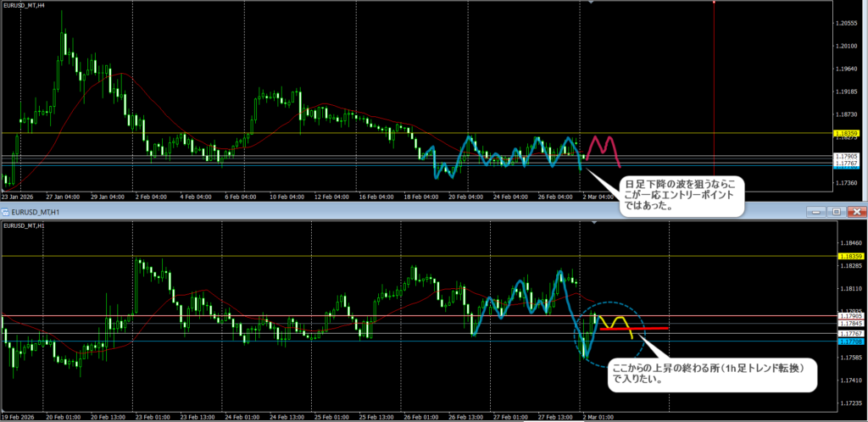Image resolution: width=868 pixels, height=422 pixels.
Task: Click the lower speech bubble about 1h trend reversal
Action: click(x=713, y=375)
